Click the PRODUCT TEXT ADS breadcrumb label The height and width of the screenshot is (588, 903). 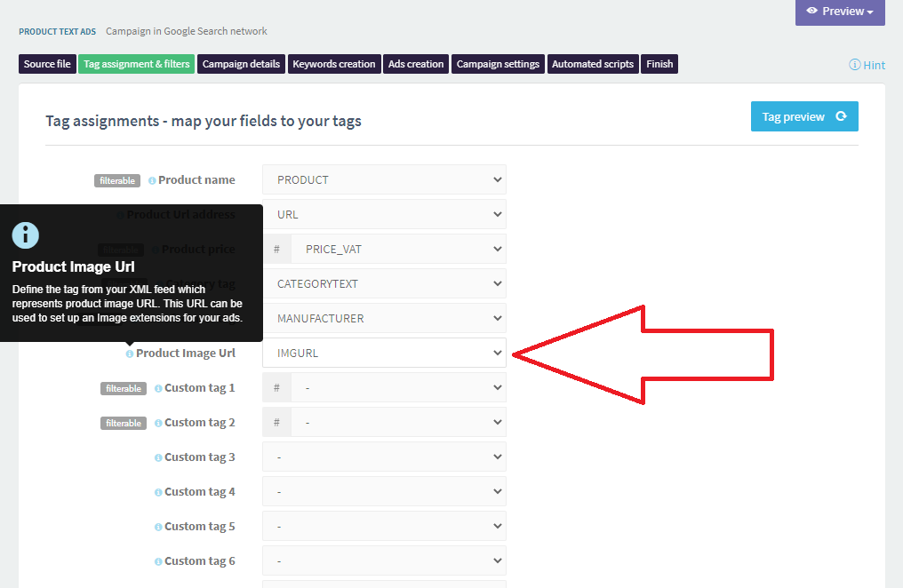coord(57,30)
